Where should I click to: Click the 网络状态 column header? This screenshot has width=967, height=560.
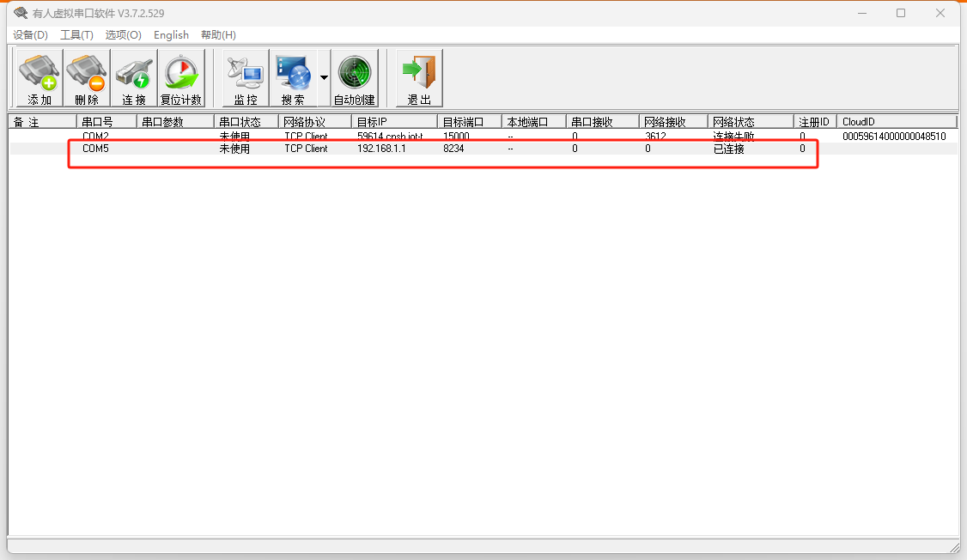[x=751, y=121]
